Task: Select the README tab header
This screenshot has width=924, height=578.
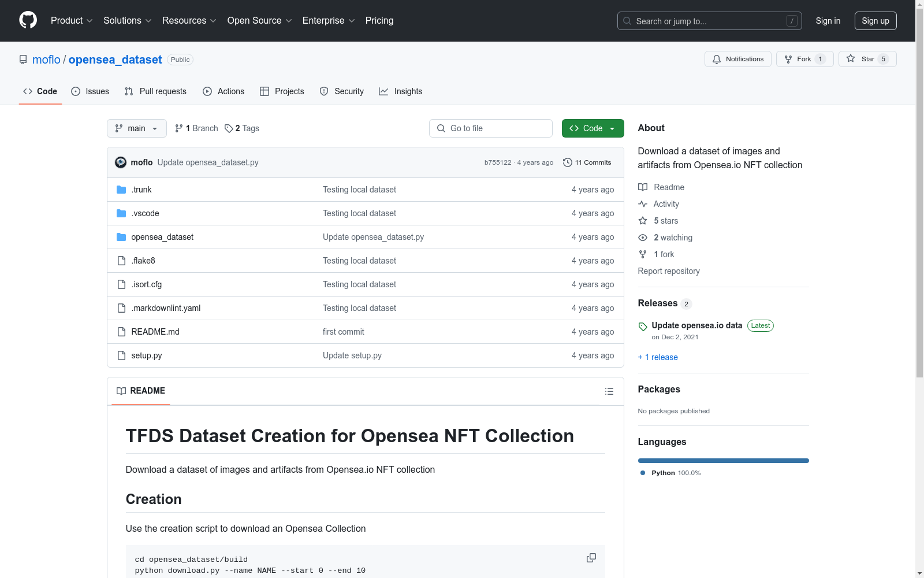Action: click(x=141, y=391)
